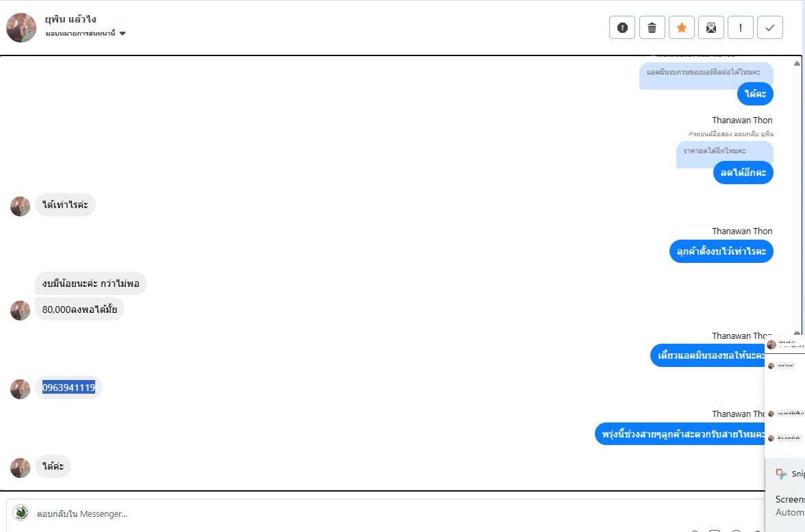Type in the Messenger reply field

tap(274, 514)
